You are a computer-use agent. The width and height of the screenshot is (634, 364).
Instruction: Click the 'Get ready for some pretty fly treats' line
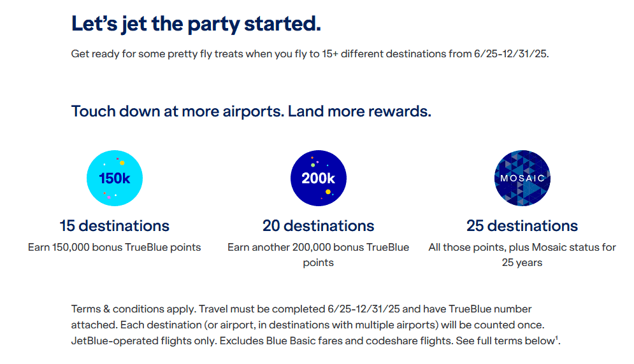pos(310,54)
